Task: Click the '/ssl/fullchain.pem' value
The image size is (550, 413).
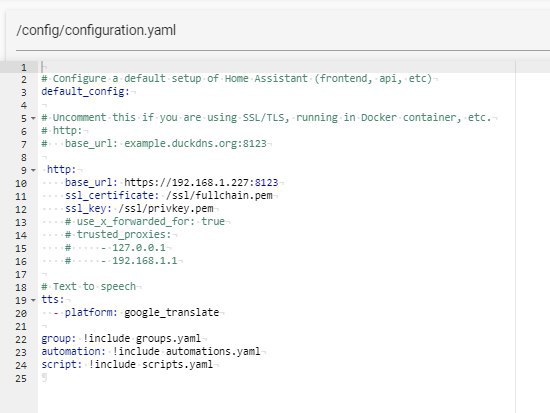Action: click(219, 195)
